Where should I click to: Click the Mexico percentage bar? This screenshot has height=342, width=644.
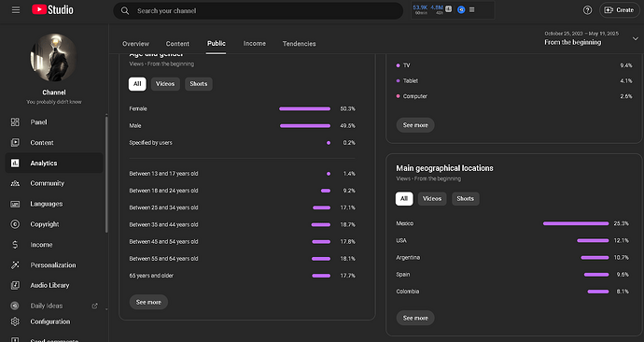point(576,223)
